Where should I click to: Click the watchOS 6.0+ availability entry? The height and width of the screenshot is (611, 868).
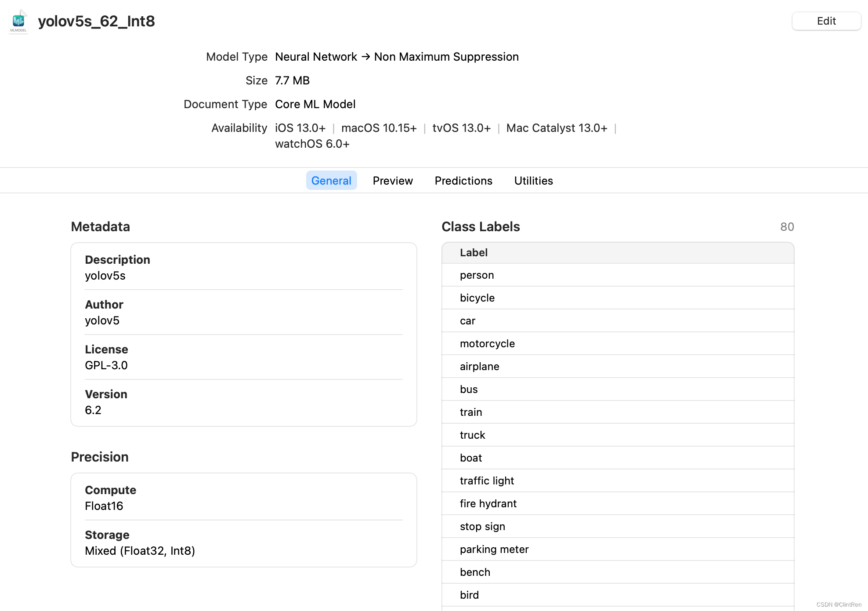pos(312,144)
